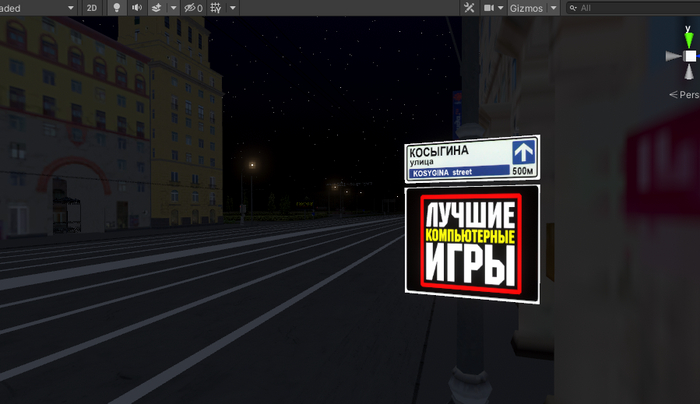
Task: Click the green Y axis gizmo cone
Action: [689, 40]
